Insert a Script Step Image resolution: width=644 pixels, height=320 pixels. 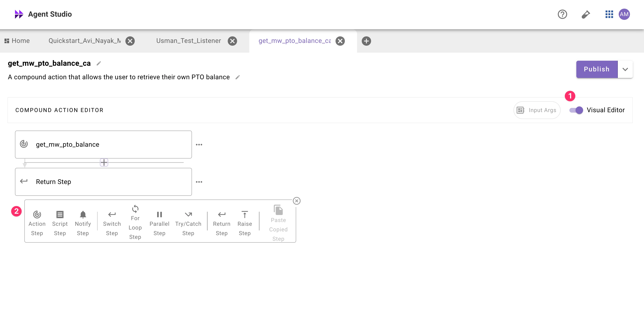(x=60, y=223)
